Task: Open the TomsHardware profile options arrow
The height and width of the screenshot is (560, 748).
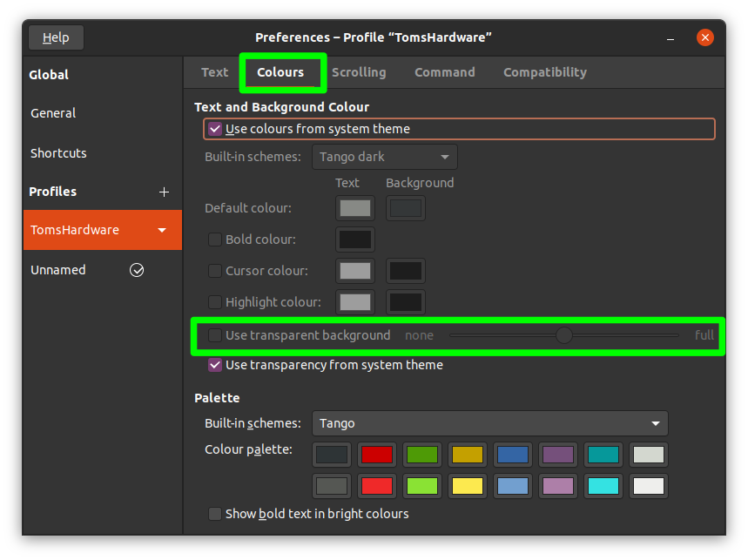Action: pos(162,230)
